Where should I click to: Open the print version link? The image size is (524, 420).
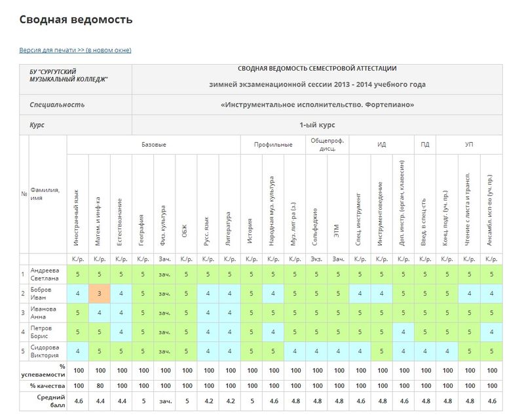75,50
